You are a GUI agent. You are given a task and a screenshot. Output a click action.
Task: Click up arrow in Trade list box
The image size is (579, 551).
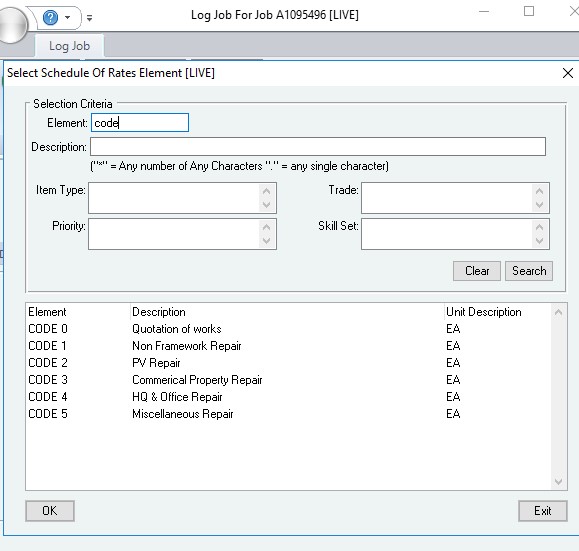pyautogui.click(x=539, y=191)
